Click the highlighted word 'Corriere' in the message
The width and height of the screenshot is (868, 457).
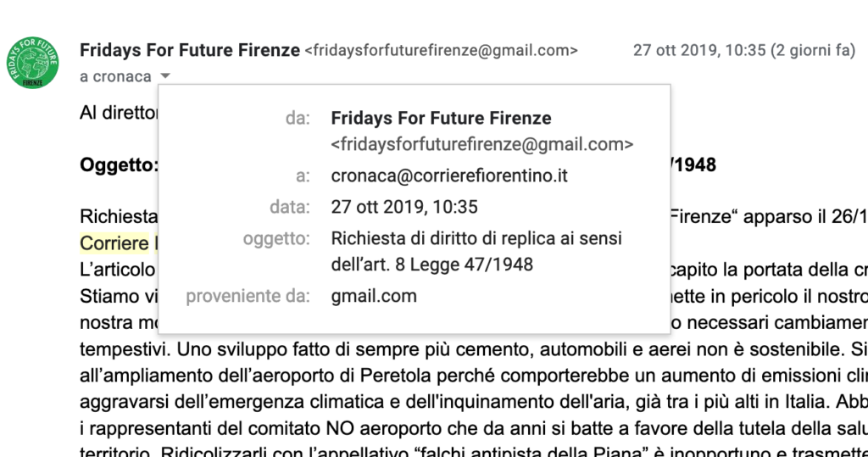coord(114,242)
